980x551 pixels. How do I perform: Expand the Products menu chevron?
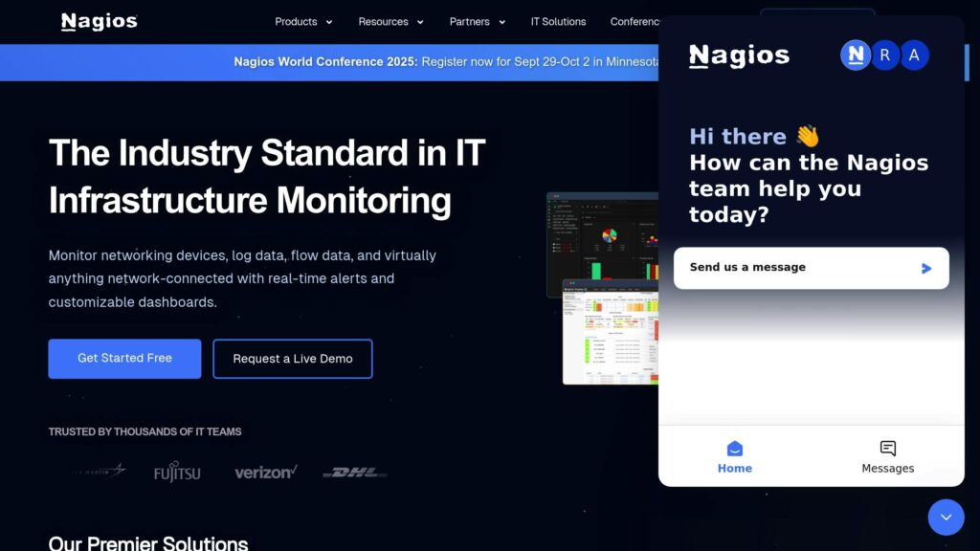point(329,23)
